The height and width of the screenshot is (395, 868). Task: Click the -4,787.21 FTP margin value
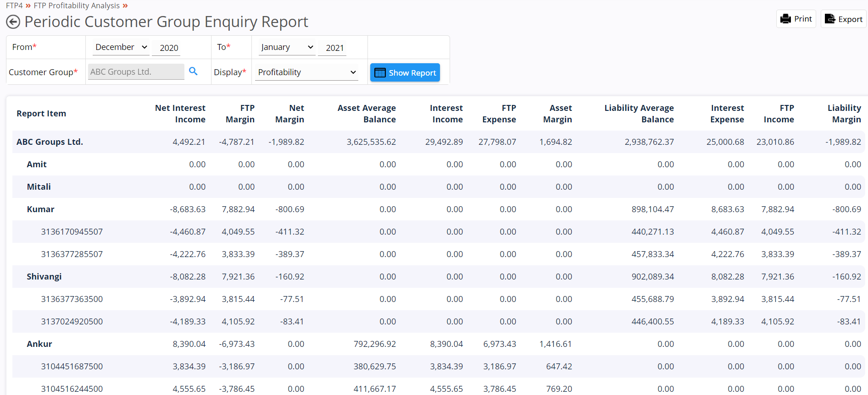(237, 142)
